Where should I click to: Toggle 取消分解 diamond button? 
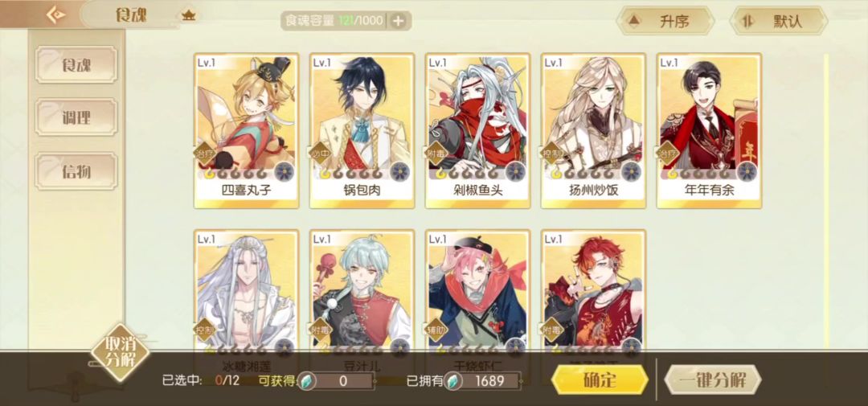pos(120,353)
